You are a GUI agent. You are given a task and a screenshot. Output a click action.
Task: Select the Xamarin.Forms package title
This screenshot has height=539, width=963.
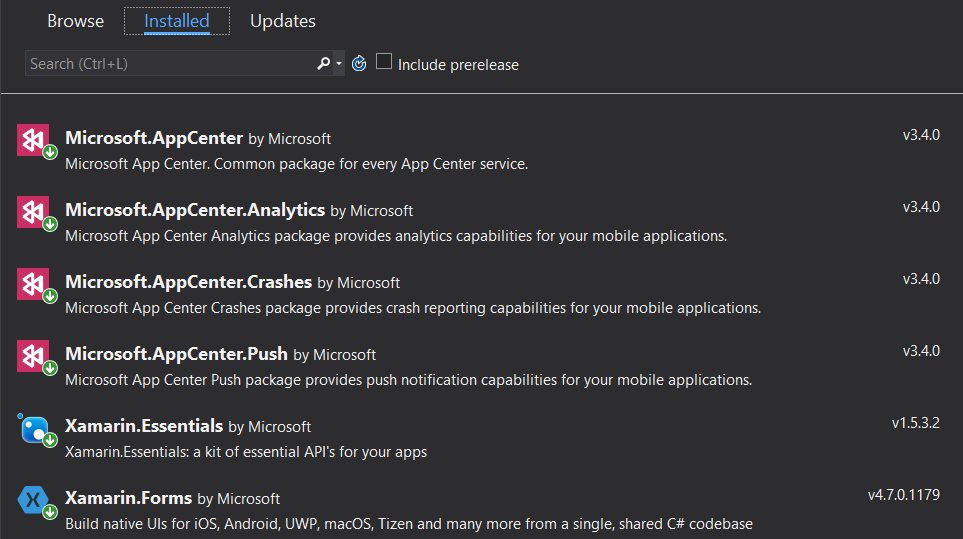pyautogui.click(x=128, y=497)
